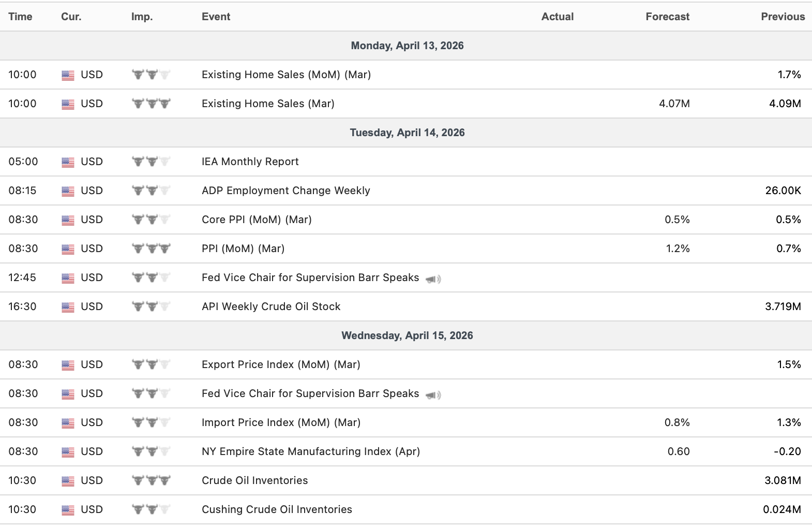The height and width of the screenshot is (527, 812).
Task: Open Existing Home Sales (MoM) (Mar) event
Action: tap(286, 75)
